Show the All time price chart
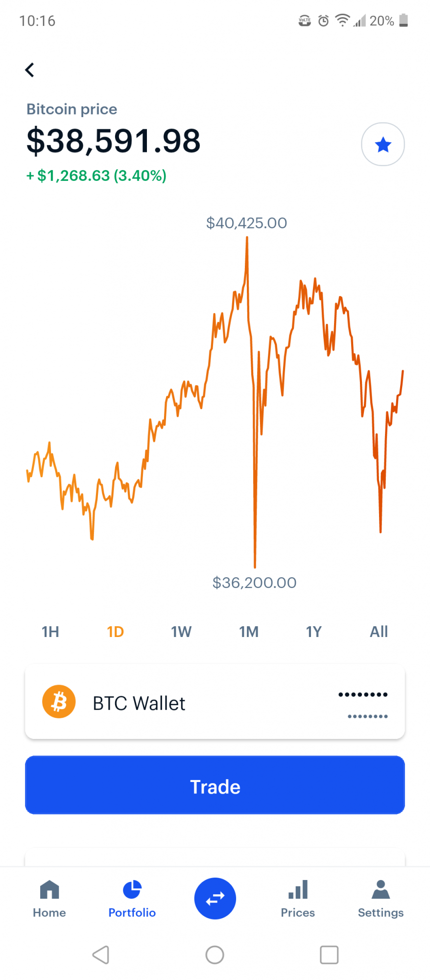430x980 pixels. coord(379,632)
